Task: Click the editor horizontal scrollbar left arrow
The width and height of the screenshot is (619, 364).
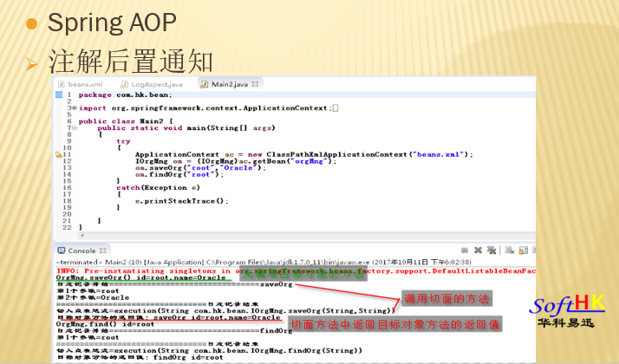Action: click(x=82, y=236)
